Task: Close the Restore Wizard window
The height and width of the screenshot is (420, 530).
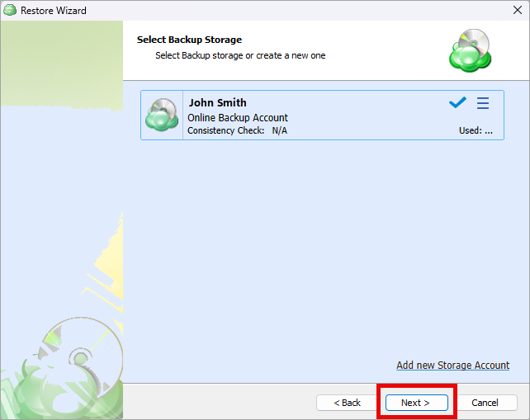Action: 518,10
